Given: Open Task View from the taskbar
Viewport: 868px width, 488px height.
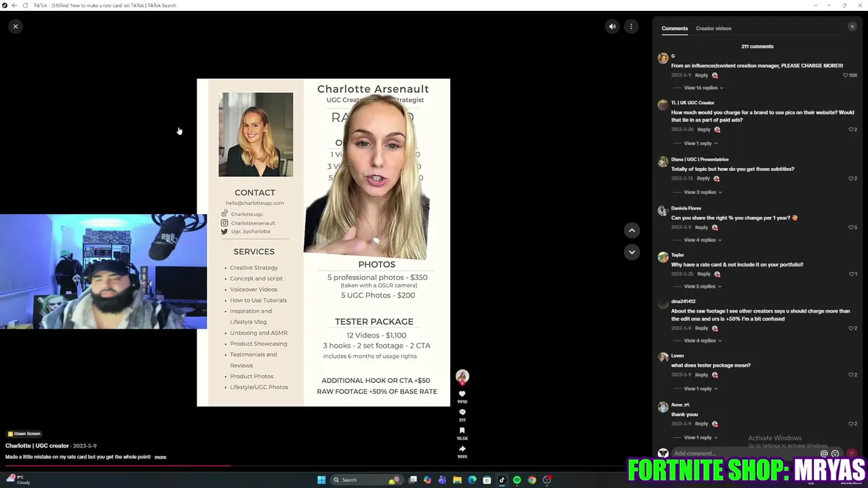Looking at the screenshot, I should (412, 480).
